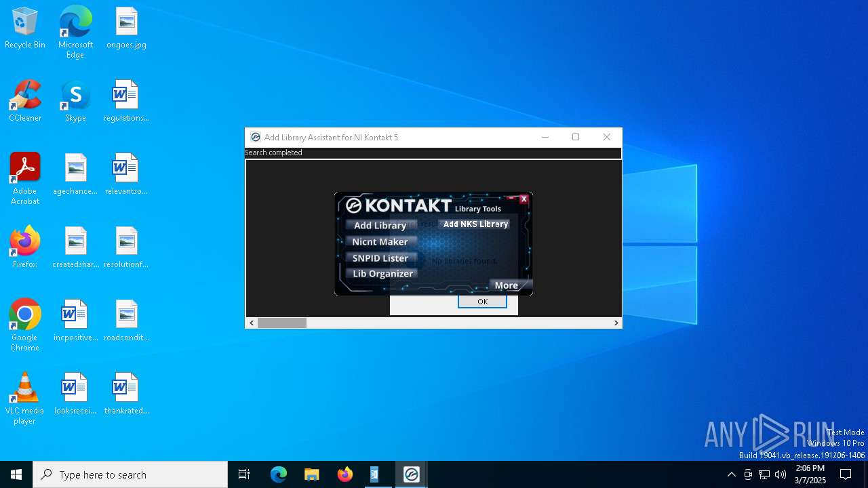868x488 pixels.
Task: Open Task View from the taskbar
Action: (244, 474)
